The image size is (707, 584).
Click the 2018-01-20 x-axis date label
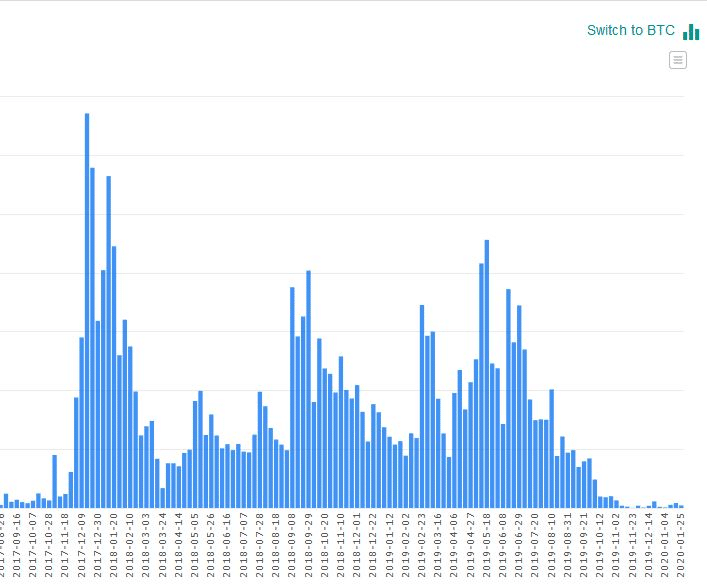click(114, 545)
